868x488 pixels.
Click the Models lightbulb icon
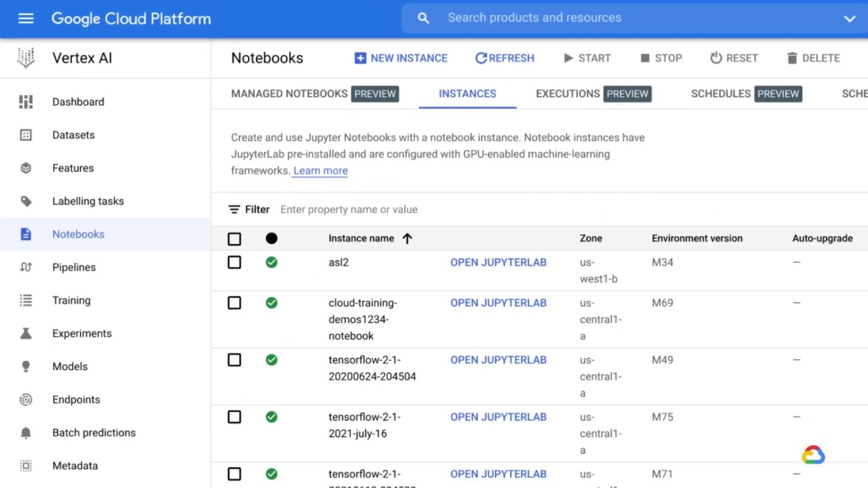[x=26, y=367]
